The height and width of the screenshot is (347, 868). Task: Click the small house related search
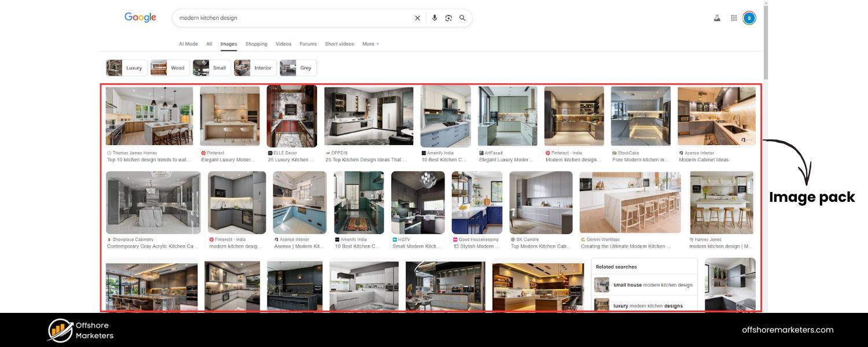point(644,285)
